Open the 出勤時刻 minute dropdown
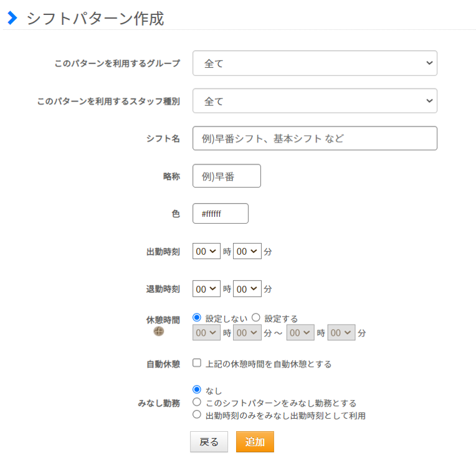Screen dimensions: 476x466 [247, 251]
